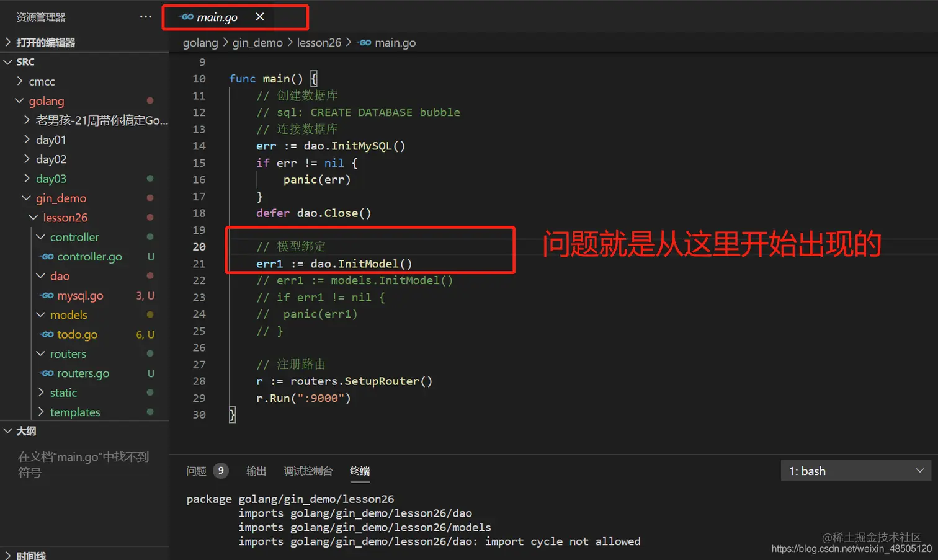Place cursor on 'err := dao.InitMySQL()' line
The height and width of the screenshot is (560, 938).
click(331, 146)
